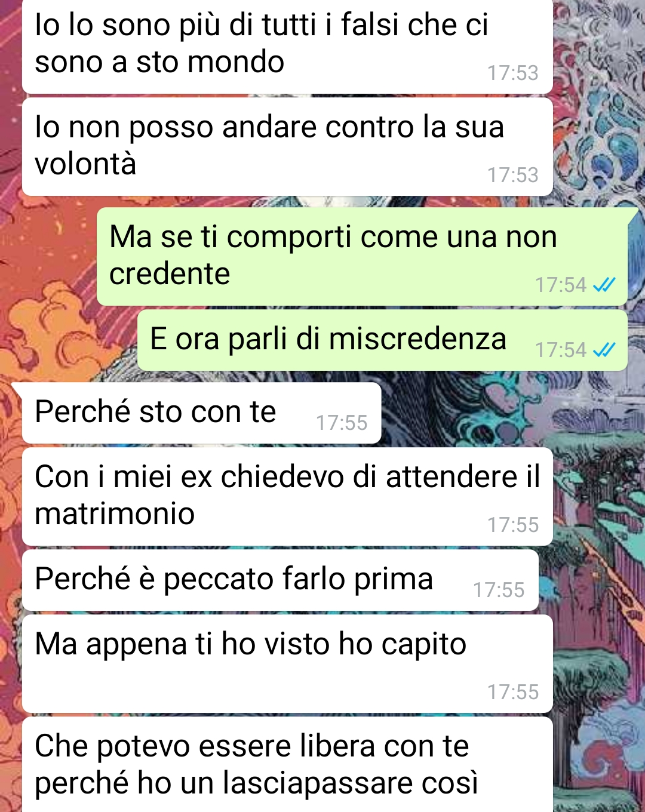645x812 pixels.
Task: Select the message 'Ma appena ti ho visto ho capito'
Action: click(287, 663)
